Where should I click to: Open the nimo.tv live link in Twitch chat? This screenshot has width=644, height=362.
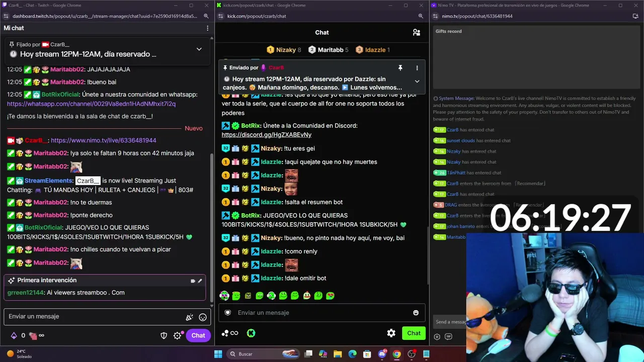pyautogui.click(x=104, y=140)
